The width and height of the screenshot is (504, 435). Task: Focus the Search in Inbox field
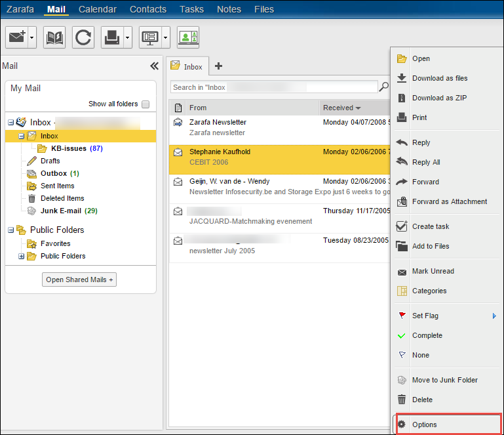(274, 87)
